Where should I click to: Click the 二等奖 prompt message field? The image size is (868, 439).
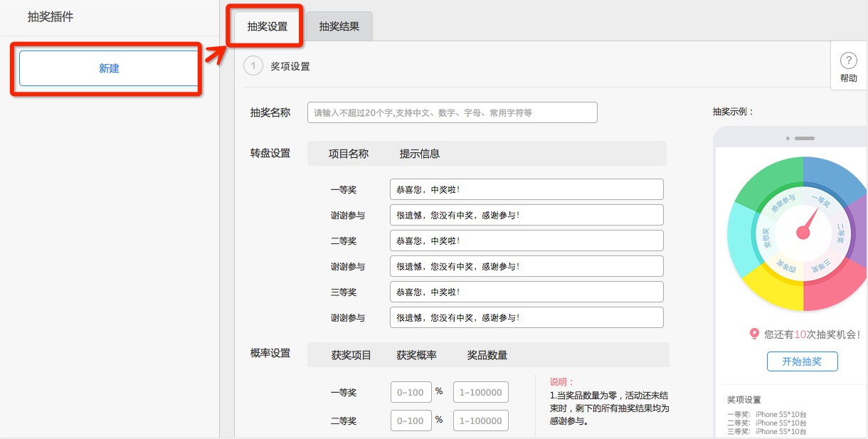click(526, 240)
